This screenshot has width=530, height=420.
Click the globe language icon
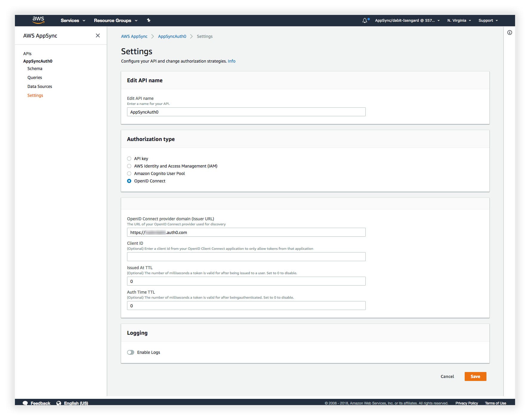pyautogui.click(x=59, y=403)
